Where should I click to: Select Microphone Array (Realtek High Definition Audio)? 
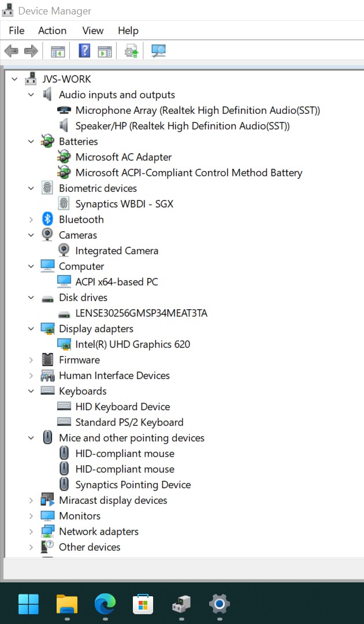(198, 110)
